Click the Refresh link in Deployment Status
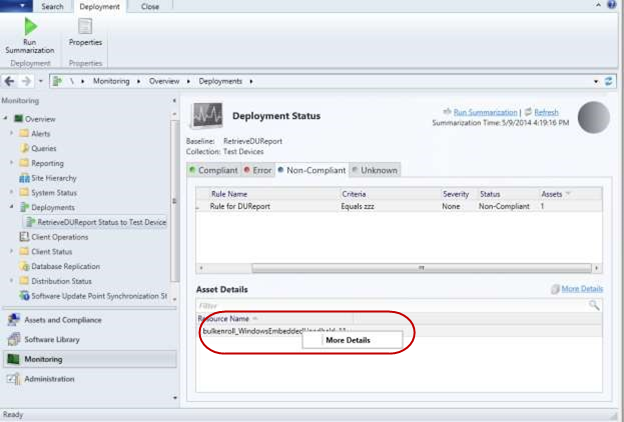This screenshot has width=624, height=422. point(546,112)
